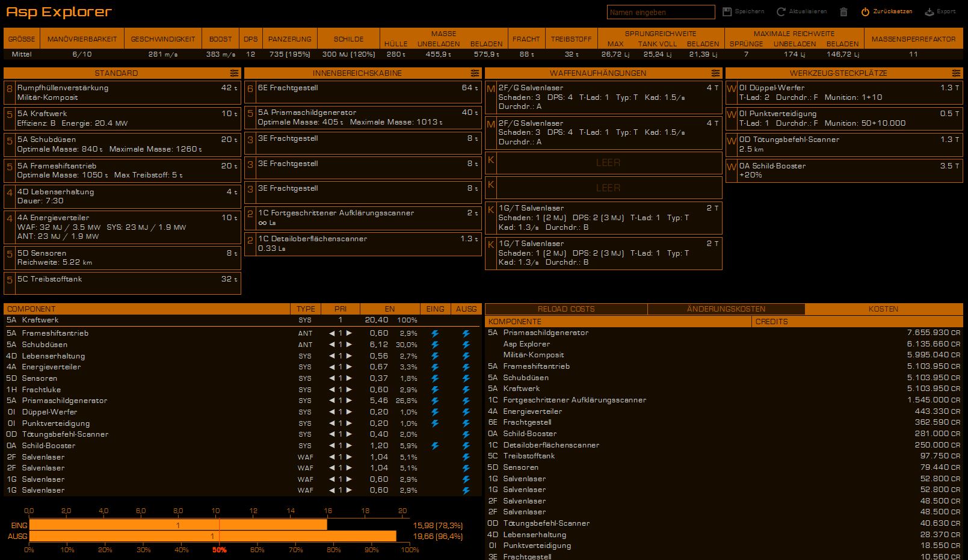
Task: Click the Asp Explorer title
Action: tap(59, 12)
